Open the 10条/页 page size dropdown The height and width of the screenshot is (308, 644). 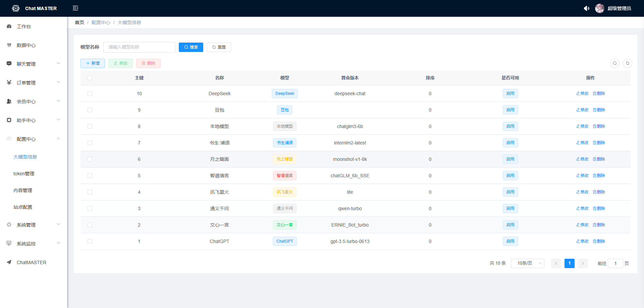pos(527,263)
